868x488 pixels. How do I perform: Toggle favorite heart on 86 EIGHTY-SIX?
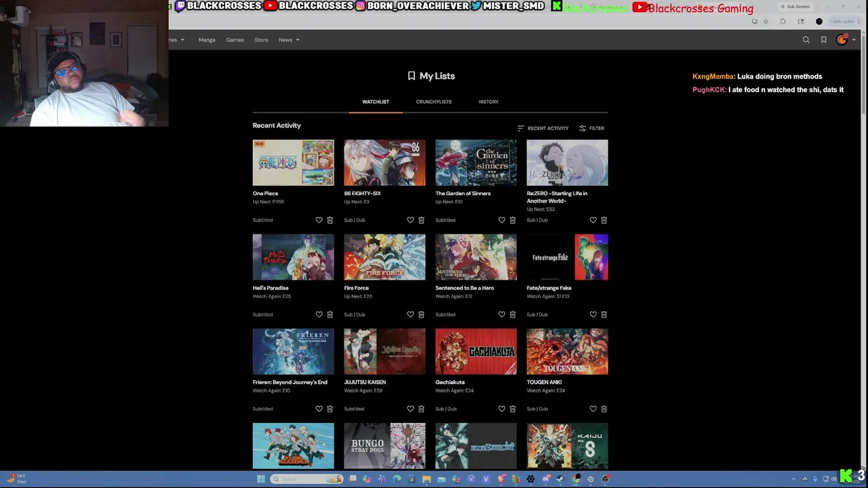(x=410, y=220)
